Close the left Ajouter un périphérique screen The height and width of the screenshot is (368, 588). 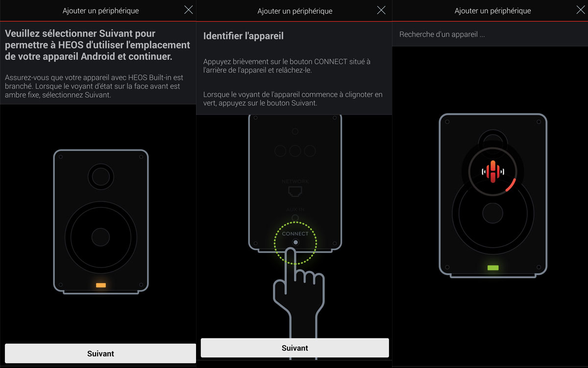[189, 10]
